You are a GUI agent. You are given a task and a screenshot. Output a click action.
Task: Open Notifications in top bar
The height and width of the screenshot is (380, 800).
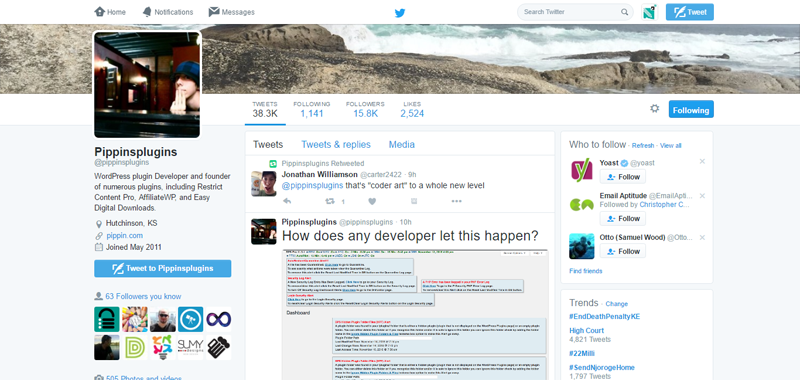[x=168, y=12]
